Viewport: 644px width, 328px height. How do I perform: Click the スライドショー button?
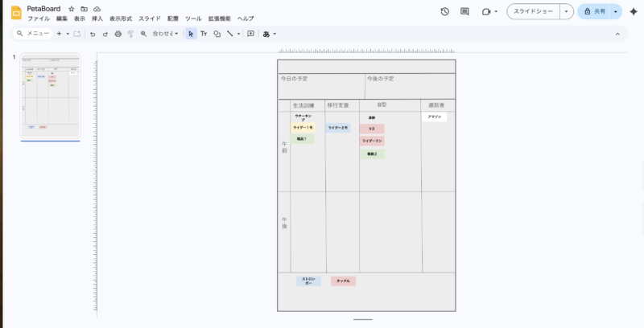pyautogui.click(x=533, y=12)
